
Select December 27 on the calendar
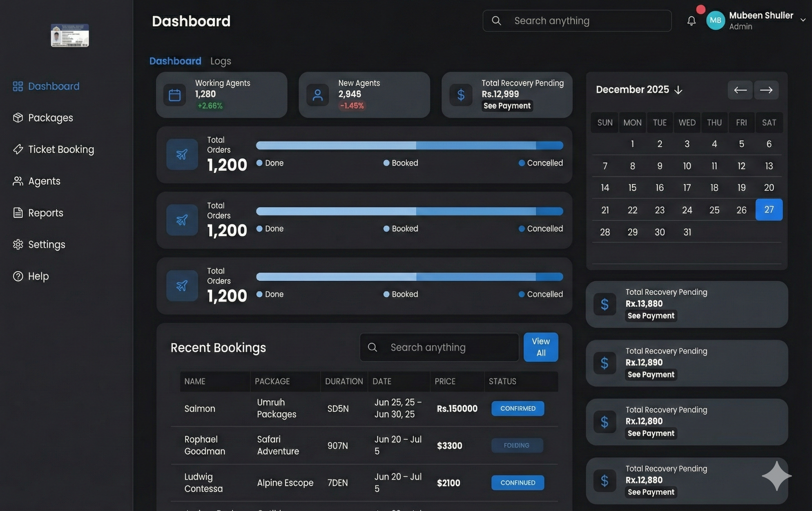pos(769,210)
